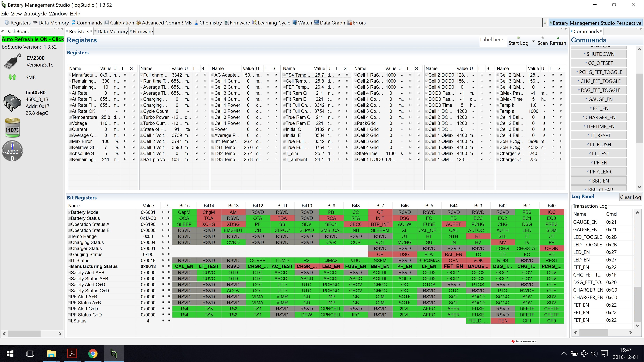Click the SHUTDOWN command button
The width and height of the screenshot is (644, 362).
pyautogui.click(x=599, y=54)
